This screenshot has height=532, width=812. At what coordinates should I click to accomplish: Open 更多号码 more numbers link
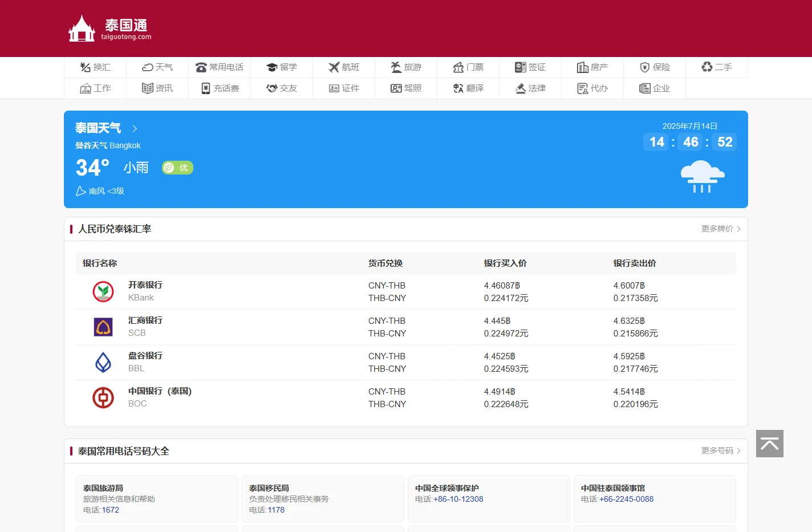click(x=721, y=450)
